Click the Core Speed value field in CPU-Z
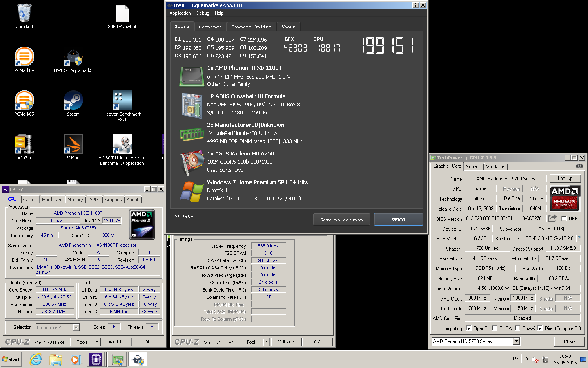Screen dimensions: 588x368 pos(55,289)
